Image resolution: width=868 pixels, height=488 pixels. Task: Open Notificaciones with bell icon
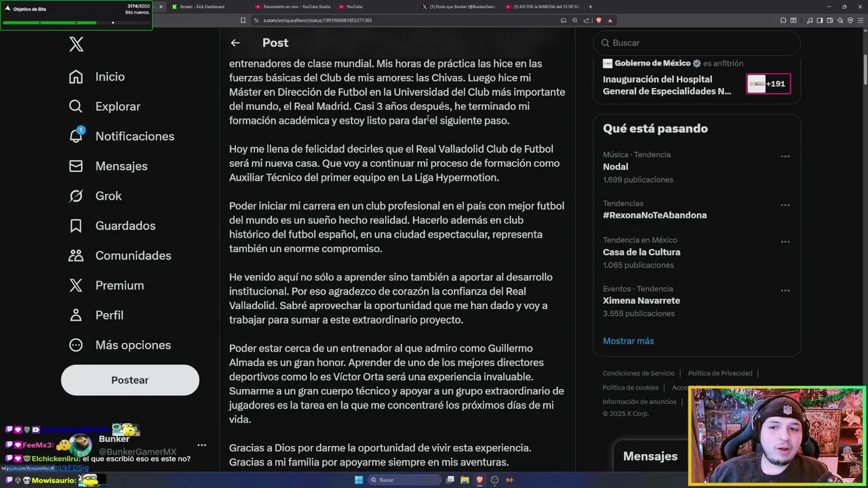pyautogui.click(x=121, y=136)
